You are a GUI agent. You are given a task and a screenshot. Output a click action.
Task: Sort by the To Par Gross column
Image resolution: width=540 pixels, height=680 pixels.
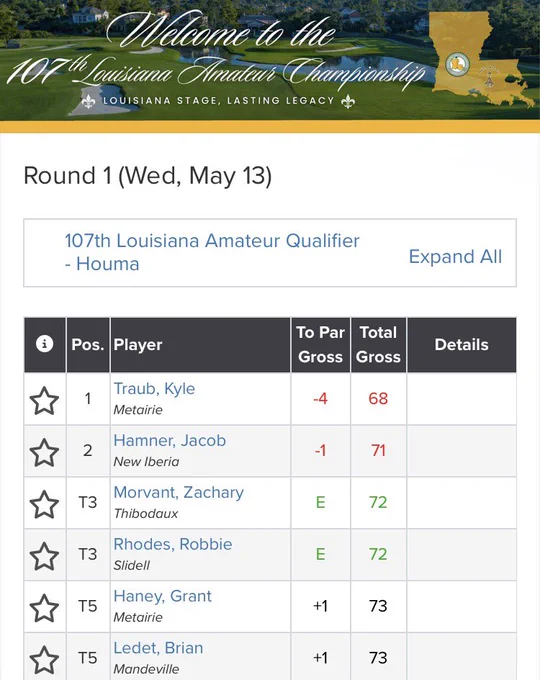coord(321,345)
